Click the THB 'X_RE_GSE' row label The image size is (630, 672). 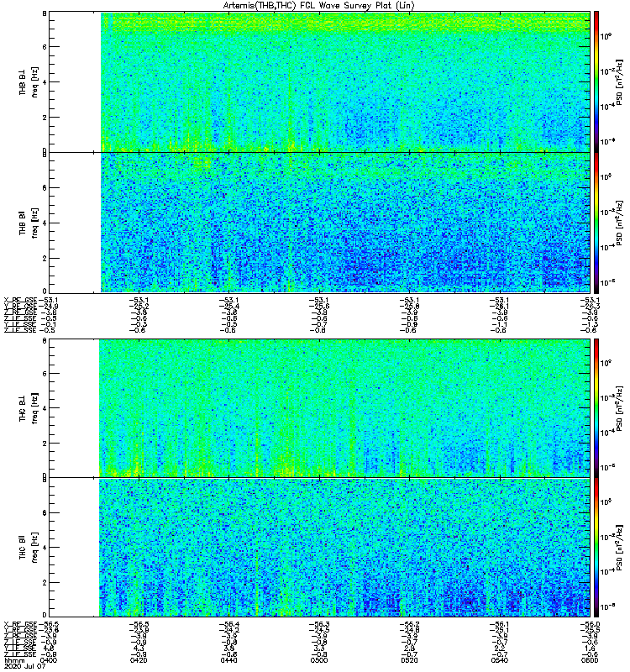point(20,300)
